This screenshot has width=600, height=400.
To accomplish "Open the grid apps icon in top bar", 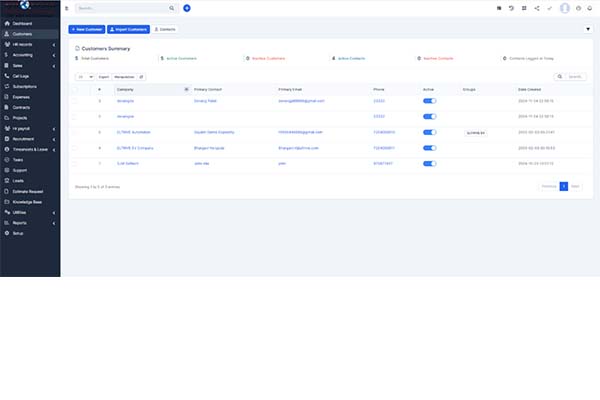I will (x=524, y=8).
